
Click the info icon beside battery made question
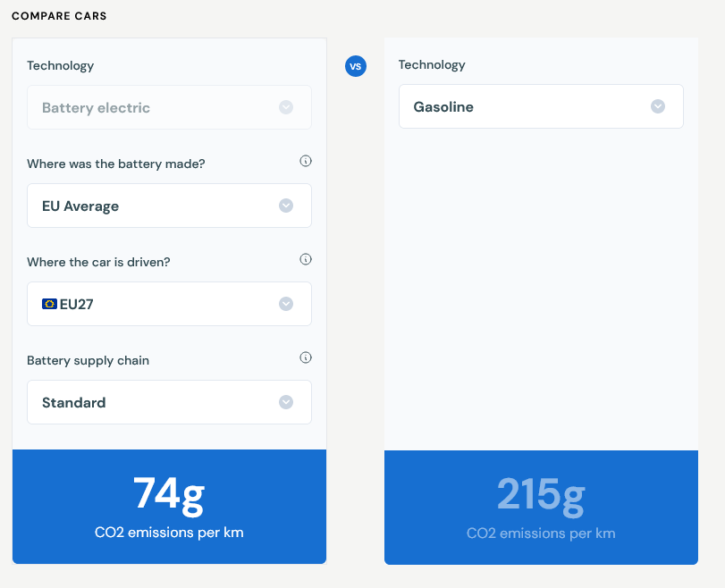coord(306,161)
